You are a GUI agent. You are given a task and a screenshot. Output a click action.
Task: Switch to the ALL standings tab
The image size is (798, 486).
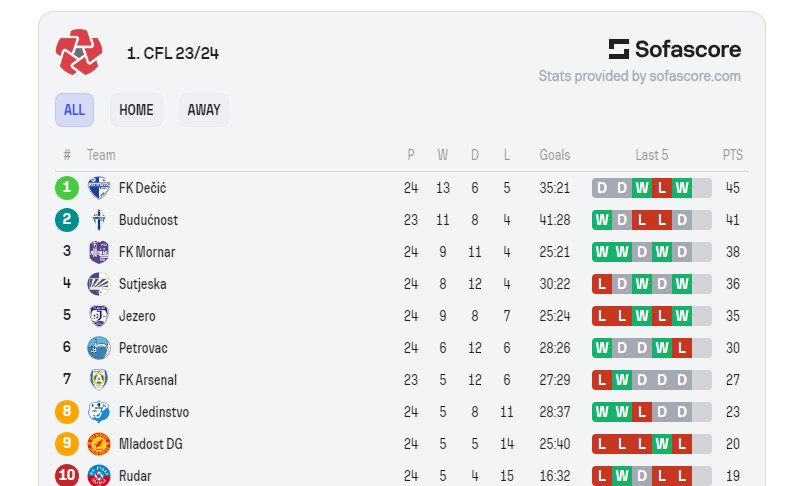74,110
